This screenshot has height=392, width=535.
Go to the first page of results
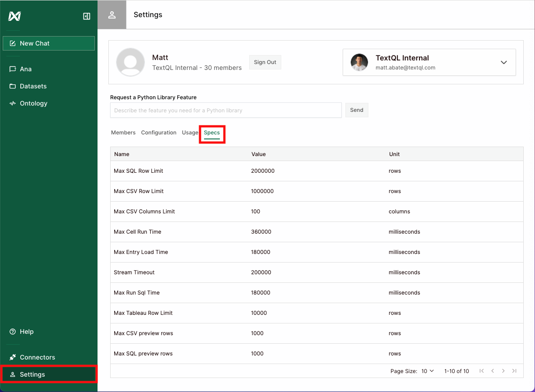pyautogui.click(x=482, y=371)
